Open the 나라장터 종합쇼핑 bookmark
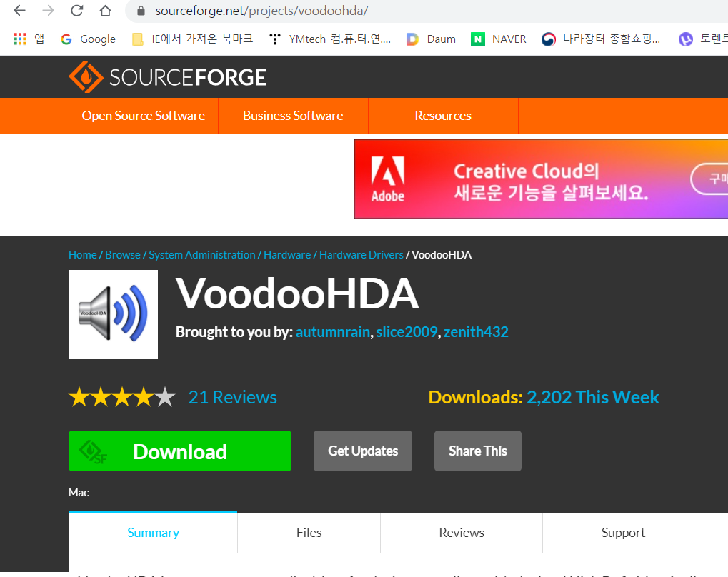Viewport: 728px width, 577px height. 601,39
